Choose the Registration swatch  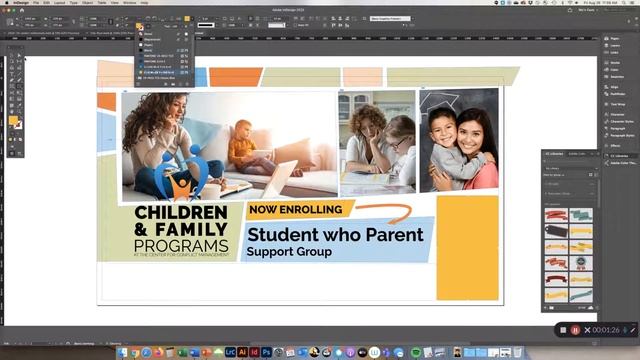(163, 40)
